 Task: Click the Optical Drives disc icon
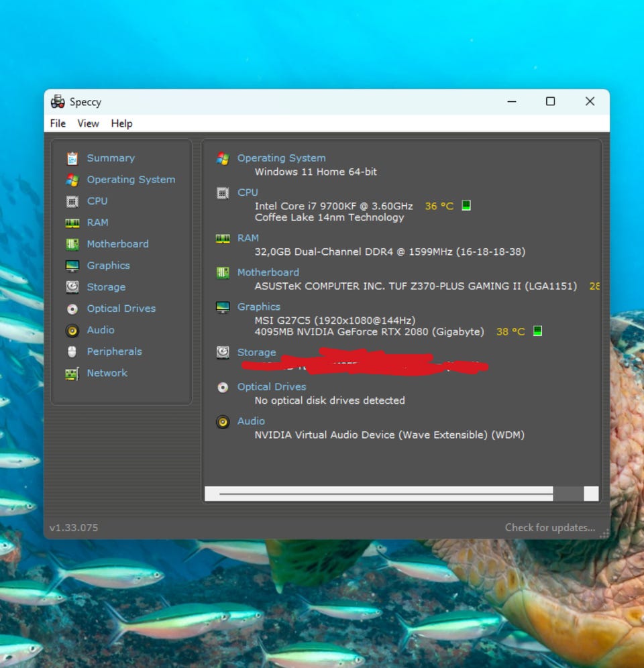tap(72, 309)
